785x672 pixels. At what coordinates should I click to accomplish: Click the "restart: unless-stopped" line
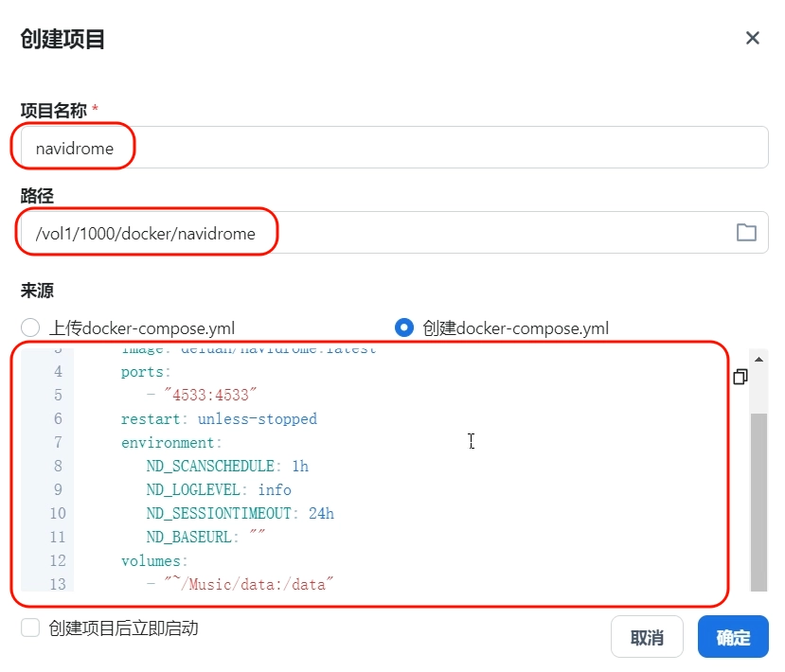(x=219, y=418)
